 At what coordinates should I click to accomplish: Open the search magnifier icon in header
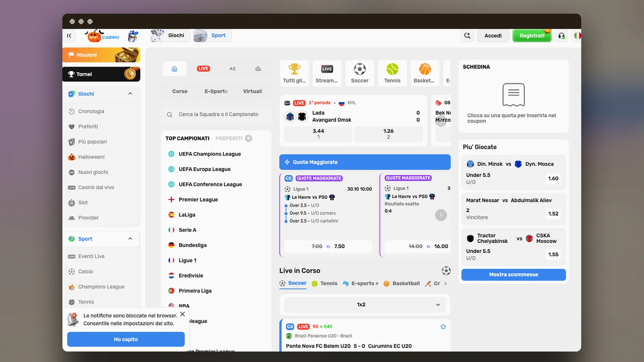pos(467,35)
